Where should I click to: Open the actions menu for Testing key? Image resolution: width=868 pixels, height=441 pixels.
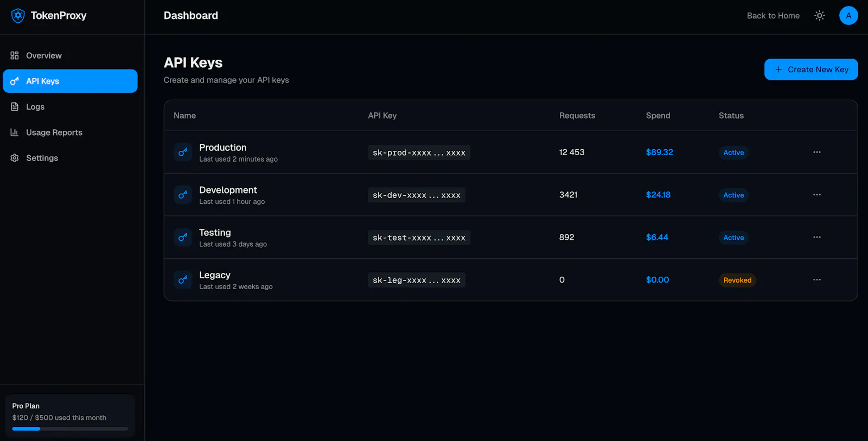pyautogui.click(x=816, y=238)
